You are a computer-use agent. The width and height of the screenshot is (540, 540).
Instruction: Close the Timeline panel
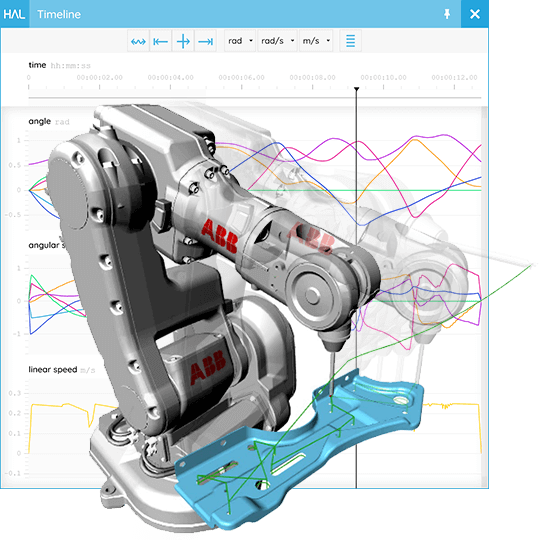pos(475,14)
